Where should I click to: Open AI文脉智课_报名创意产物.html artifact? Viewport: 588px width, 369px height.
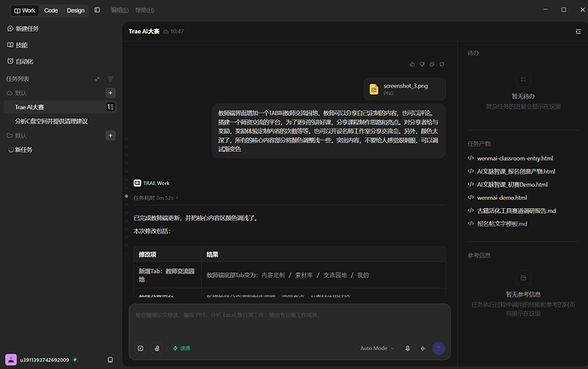[512, 171]
